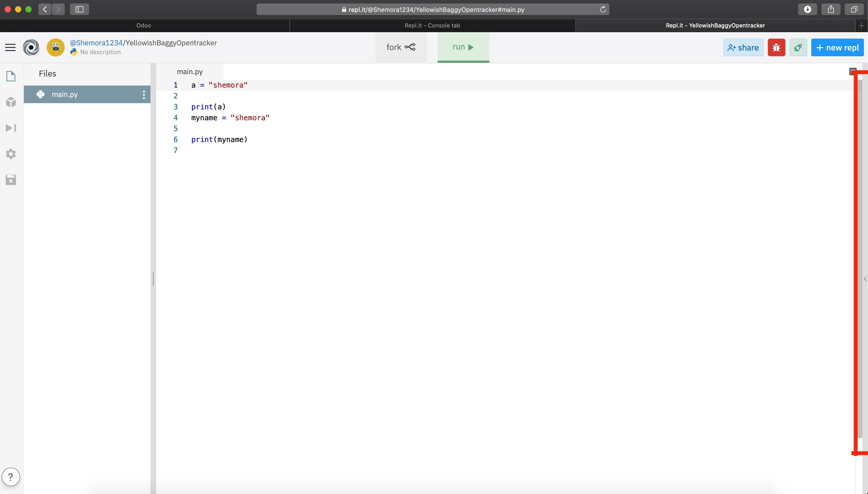Image resolution: width=868 pixels, height=494 pixels.
Task: Open Shemora1234 user avatar
Action: click(x=56, y=47)
